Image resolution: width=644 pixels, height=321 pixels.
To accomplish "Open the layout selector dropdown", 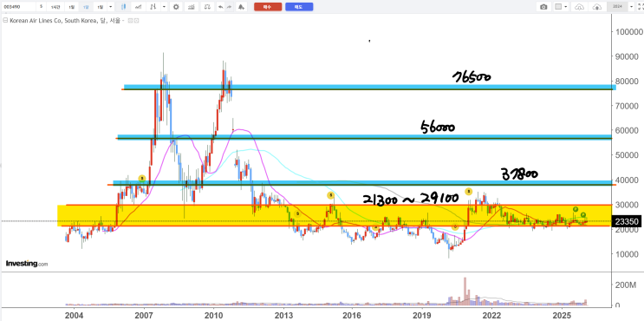I will click(x=561, y=7).
